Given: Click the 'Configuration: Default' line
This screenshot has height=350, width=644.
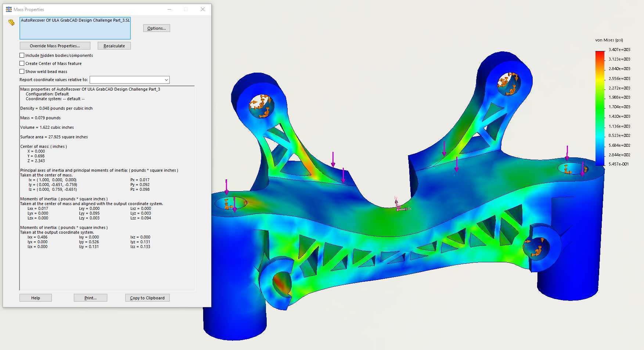Looking at the screenshot, I should pyautogui.click(x=47, y=94).
